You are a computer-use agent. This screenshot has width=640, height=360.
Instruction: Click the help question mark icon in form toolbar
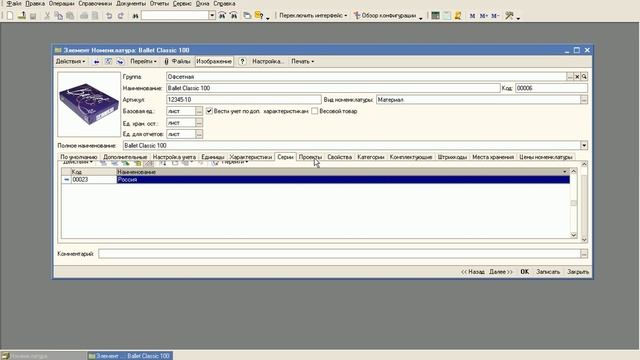(242, 61)
